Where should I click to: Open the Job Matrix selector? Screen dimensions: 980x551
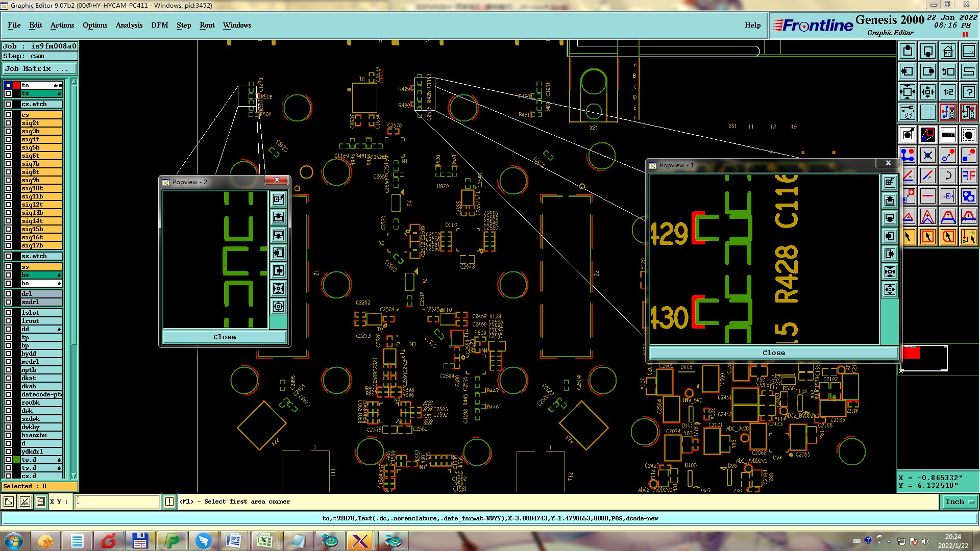tap(39, 69)
